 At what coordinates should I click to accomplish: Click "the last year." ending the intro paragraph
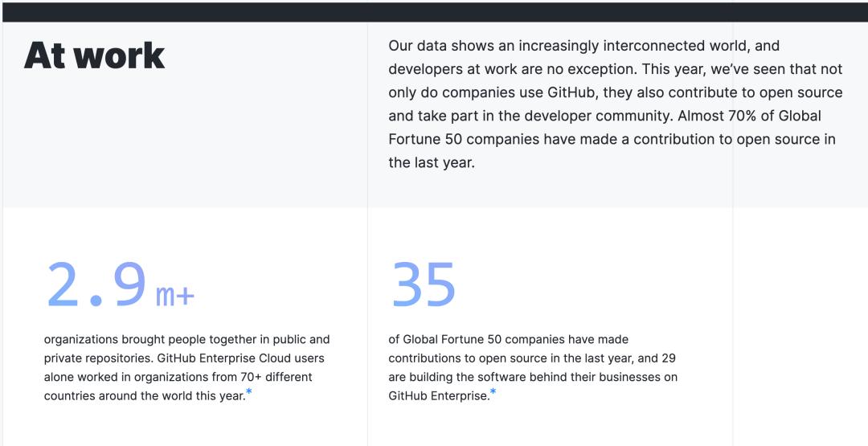(x=432, y=162)
